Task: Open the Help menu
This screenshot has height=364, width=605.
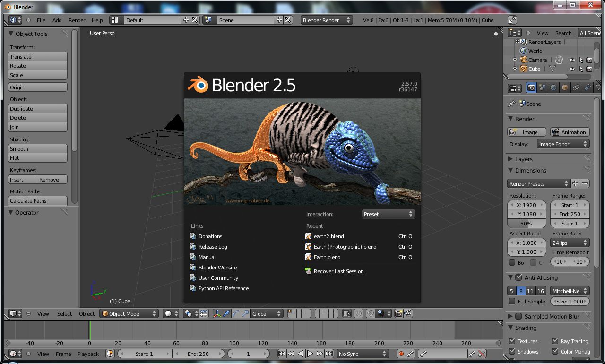Action: [97, 20]
